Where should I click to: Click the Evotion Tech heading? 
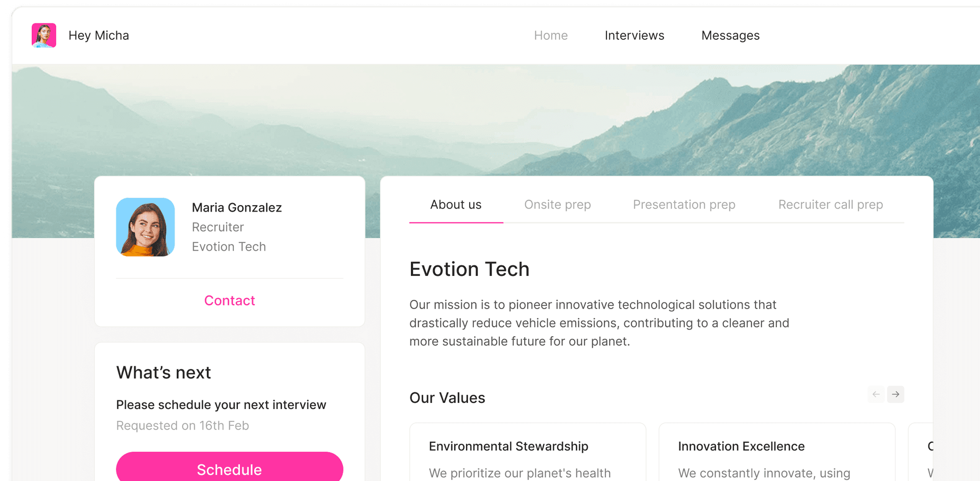pos(469,269)
